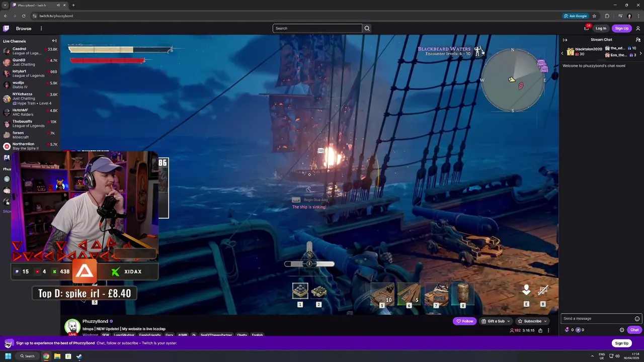The height and width of the screenshot is (362, 644).
Task: Reload the page
Action: click(x=24, y=16)
